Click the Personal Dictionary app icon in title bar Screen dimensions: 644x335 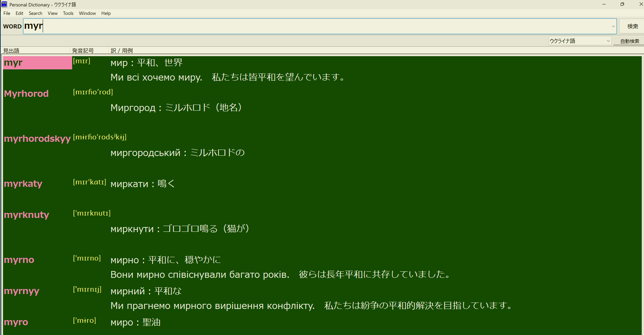coord(4,4)
